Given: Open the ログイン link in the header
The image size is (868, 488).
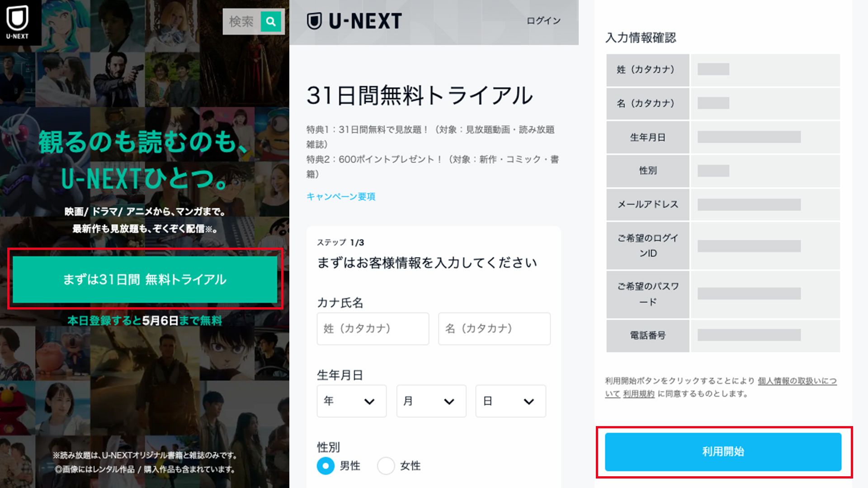Looking at the screenshot, I should click(544, 20).
